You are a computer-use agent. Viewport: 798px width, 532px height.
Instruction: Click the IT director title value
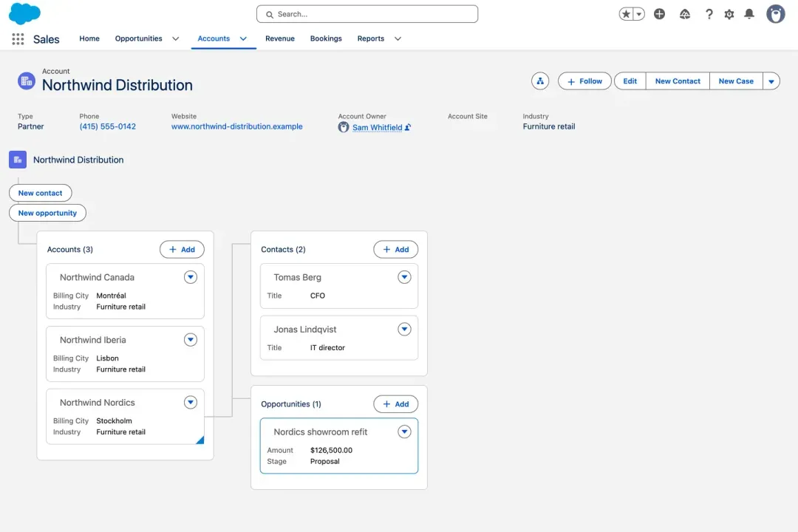pos(327,348)
